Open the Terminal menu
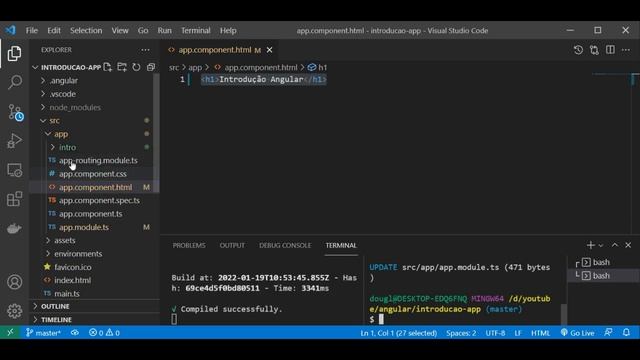Viewport: 640px width, 360px height. point(196,31)
